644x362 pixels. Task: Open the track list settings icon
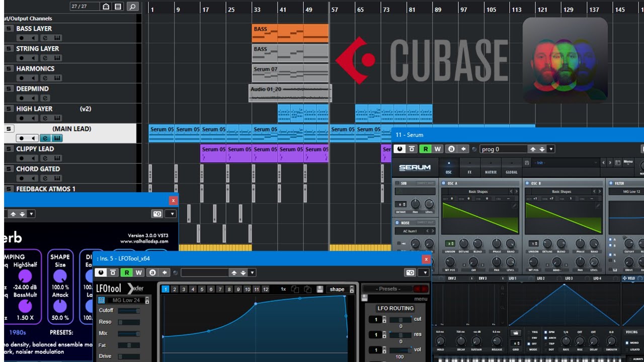coord(118,7)
